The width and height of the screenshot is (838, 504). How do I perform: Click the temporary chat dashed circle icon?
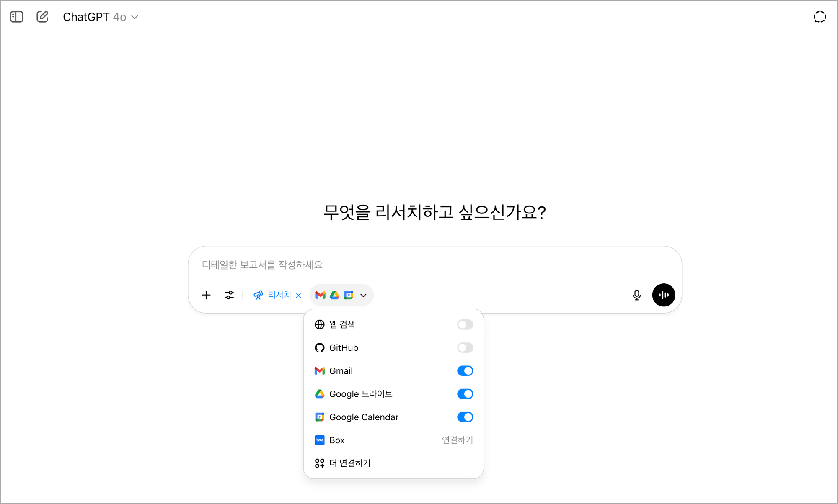pos(820,17)
